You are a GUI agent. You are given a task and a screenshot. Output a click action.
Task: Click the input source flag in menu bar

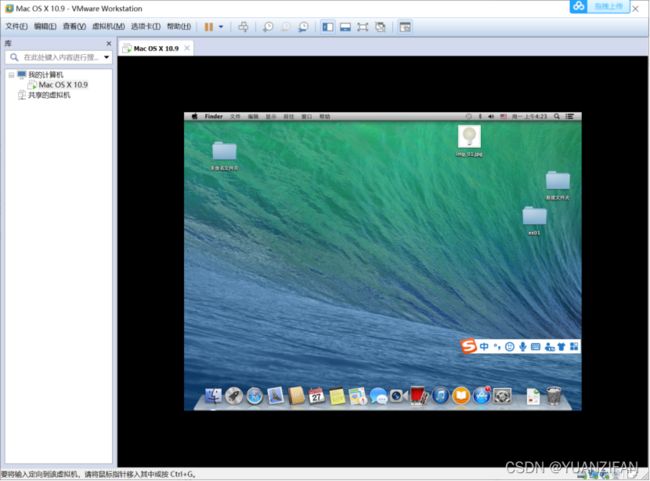coord(503,117)
